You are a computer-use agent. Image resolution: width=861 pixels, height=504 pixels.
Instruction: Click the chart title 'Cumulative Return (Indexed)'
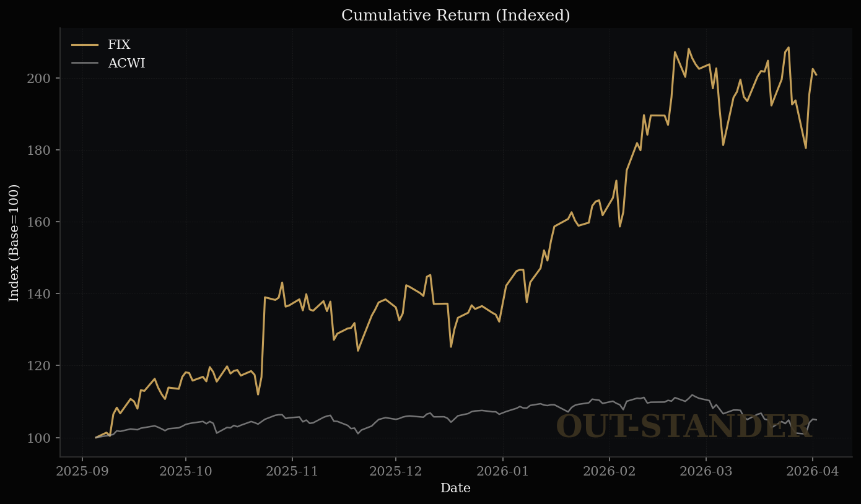pyautogui.click(x=455, y=15)
